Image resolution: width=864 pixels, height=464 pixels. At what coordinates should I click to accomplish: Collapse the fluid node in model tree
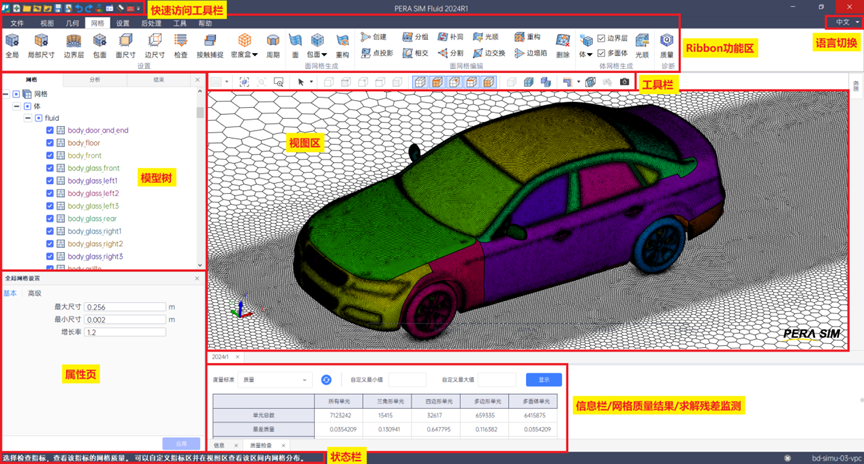(28, 118)
